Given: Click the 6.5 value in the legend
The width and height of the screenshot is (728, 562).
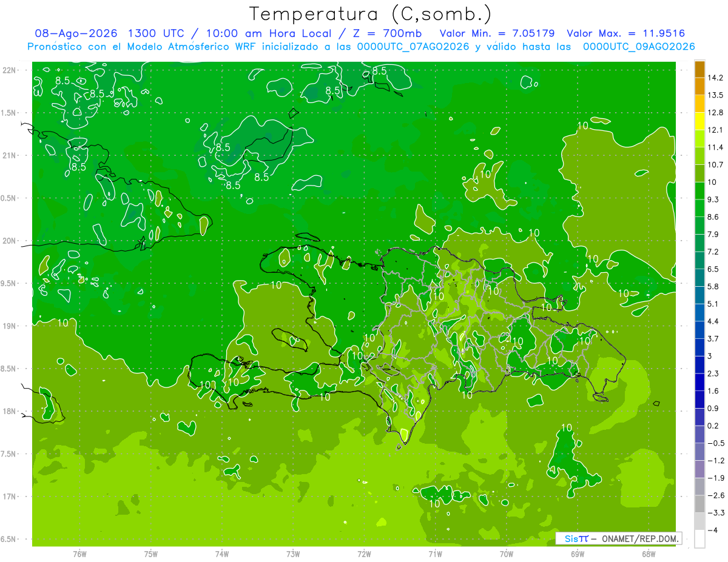Looking at the screenshot, I should point(713,269).
